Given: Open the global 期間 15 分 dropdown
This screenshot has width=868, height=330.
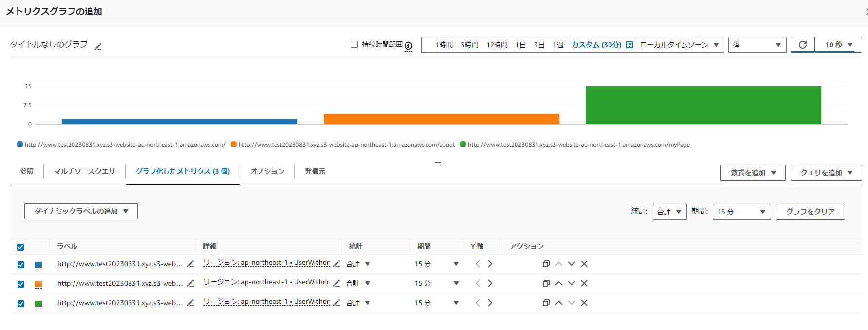Looking at the screenshot, I should click(x=741, y=212).
